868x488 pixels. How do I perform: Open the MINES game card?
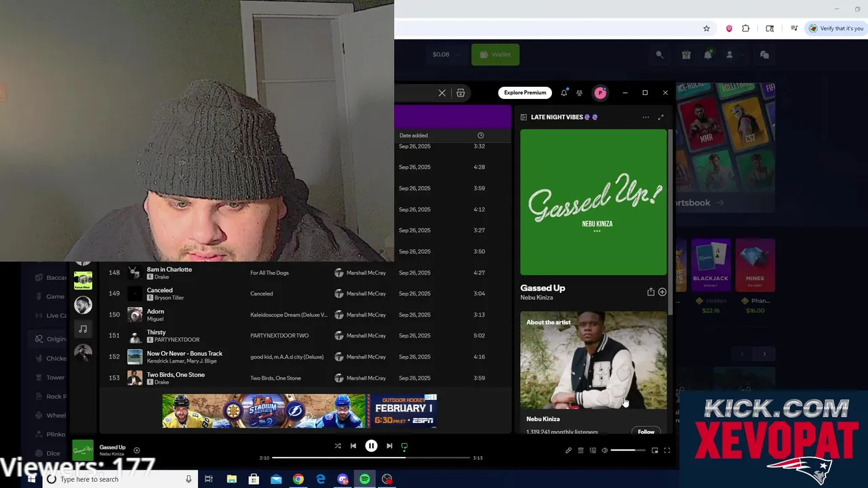coord(755,265)
